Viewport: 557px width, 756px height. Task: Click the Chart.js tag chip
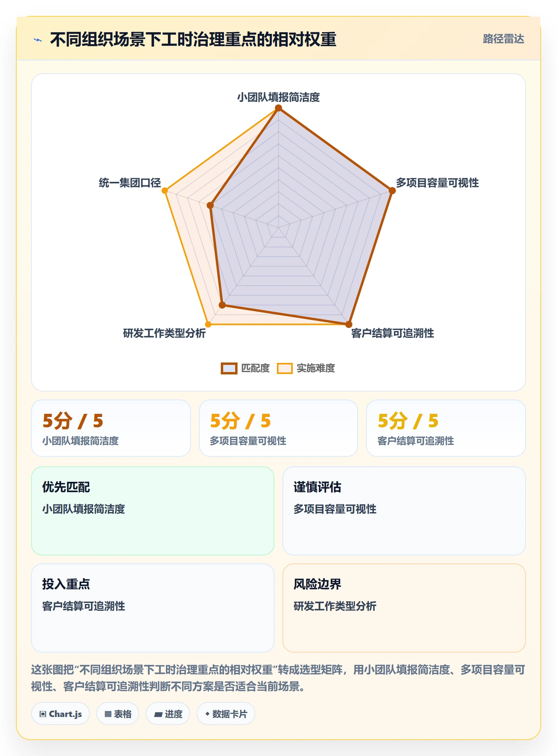[x=60, y=714]
